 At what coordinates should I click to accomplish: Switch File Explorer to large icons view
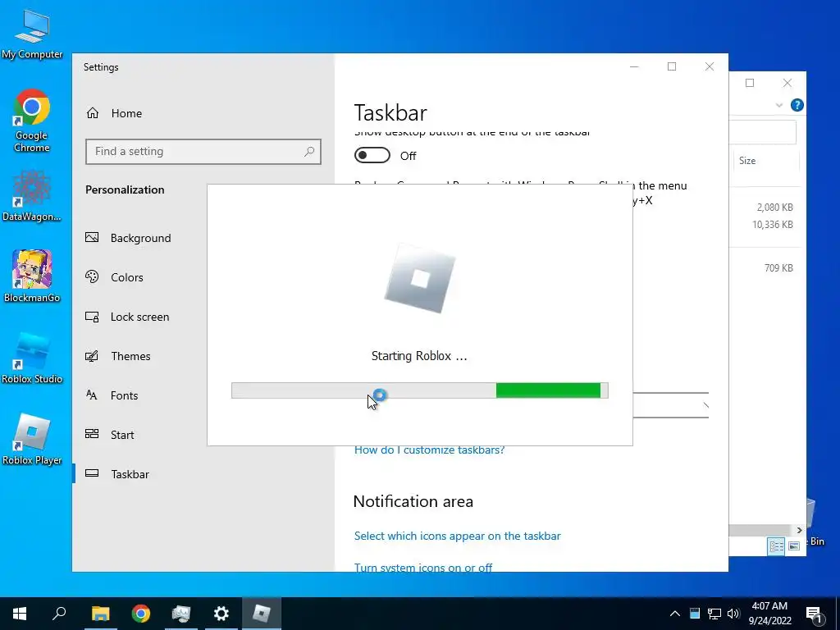point(794,546)
